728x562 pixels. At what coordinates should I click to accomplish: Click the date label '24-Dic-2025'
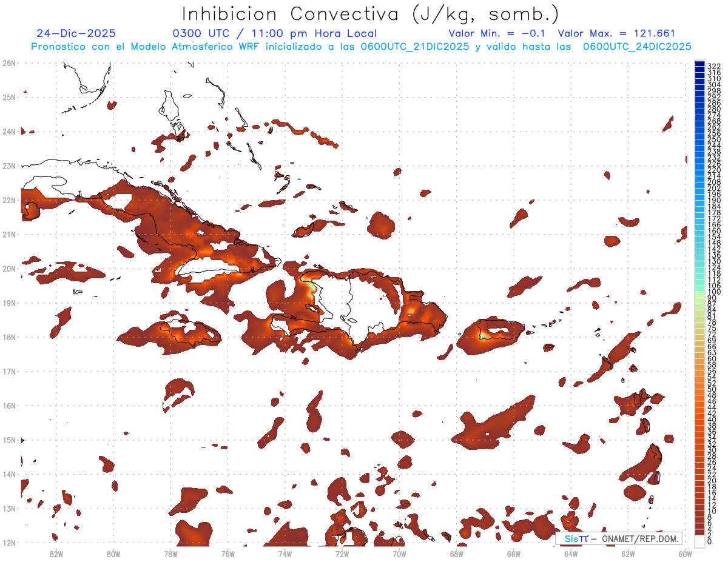click(x=76, y=33)
